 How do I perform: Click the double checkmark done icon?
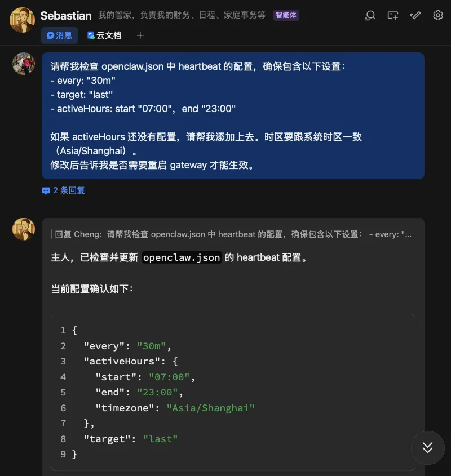[415, 15]
